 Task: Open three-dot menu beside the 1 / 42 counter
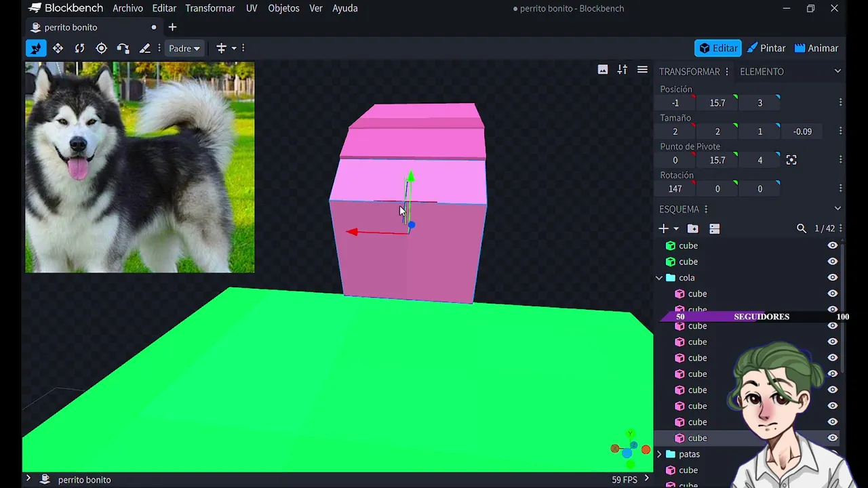(841, 228)
